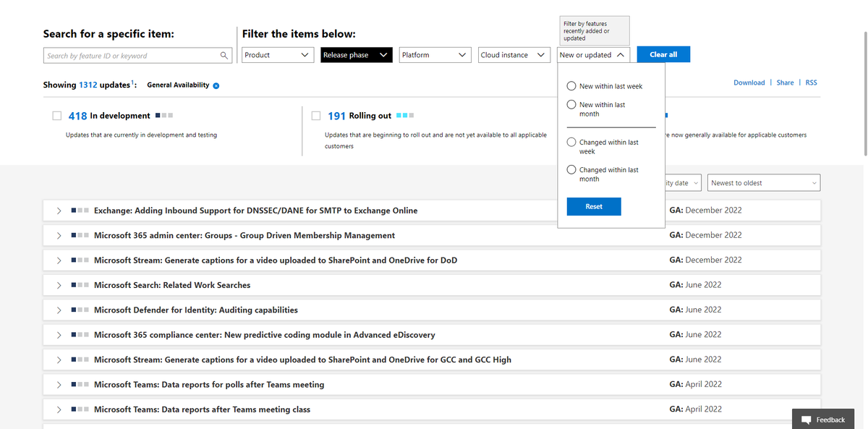Viewport: 868px width, 429px height.
Task: Remove the General Availability filter chip
Action: [216, 85]
